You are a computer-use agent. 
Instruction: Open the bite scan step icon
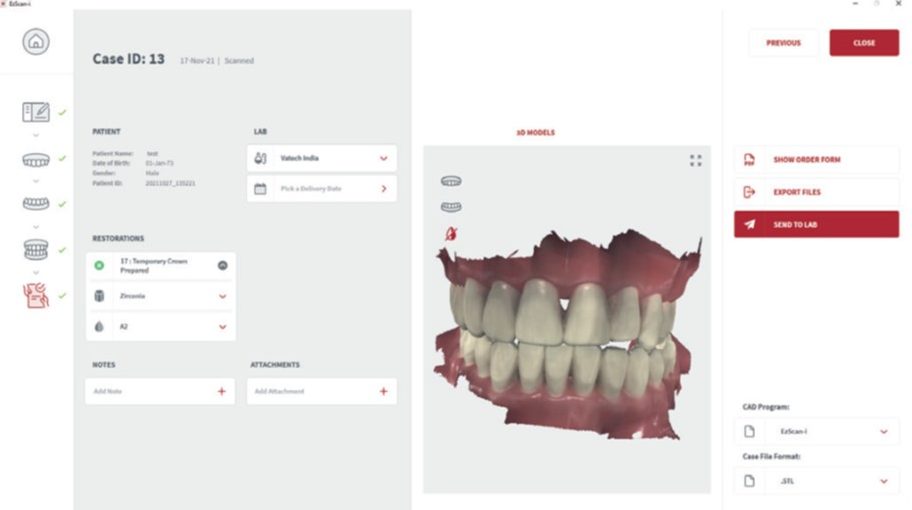(36, 249)
